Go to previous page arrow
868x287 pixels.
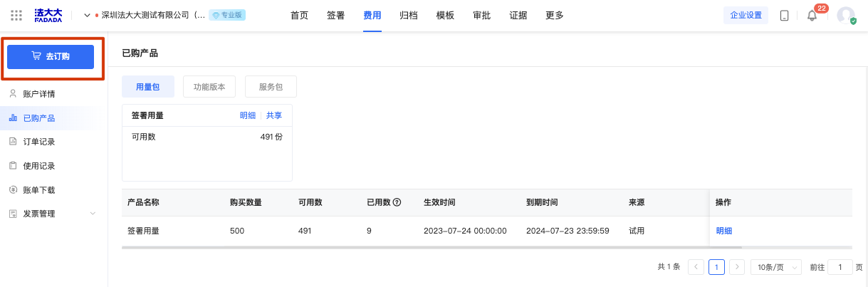click(696, 267)
